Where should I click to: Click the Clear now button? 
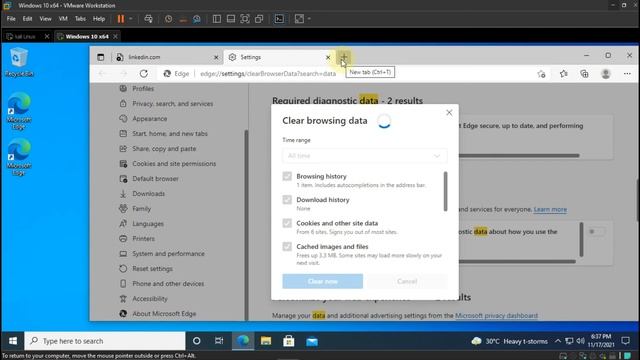[x=322, y=281]
